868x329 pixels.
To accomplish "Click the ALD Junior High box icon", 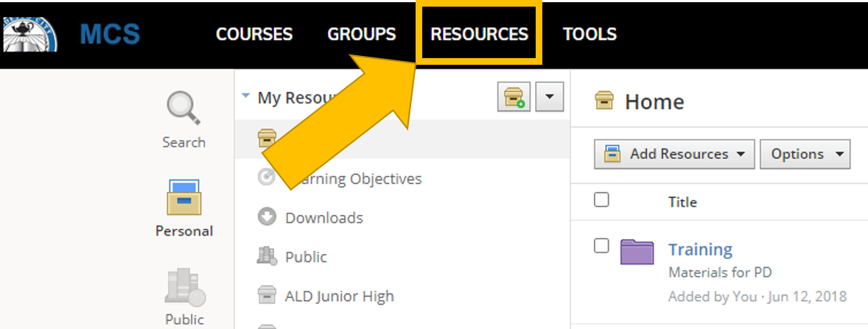I will tap(267, 296).
